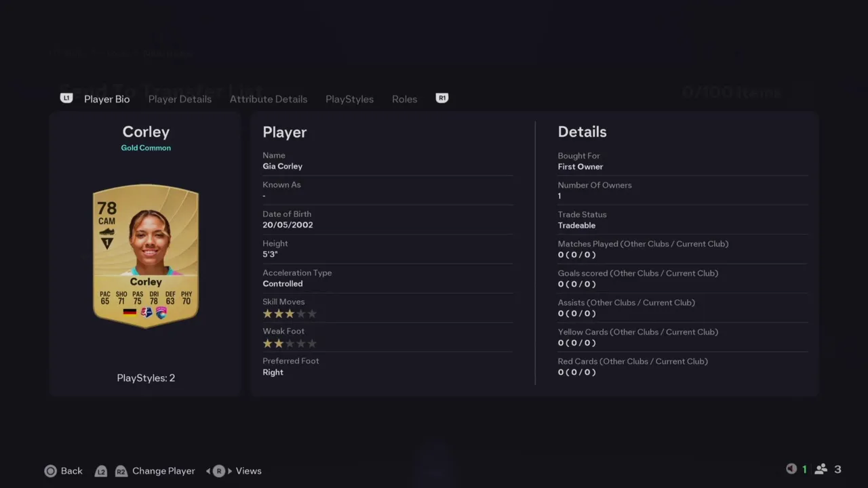Click the boot icon on the card
This screenshot has width=868, height=488.
point(106,232)
